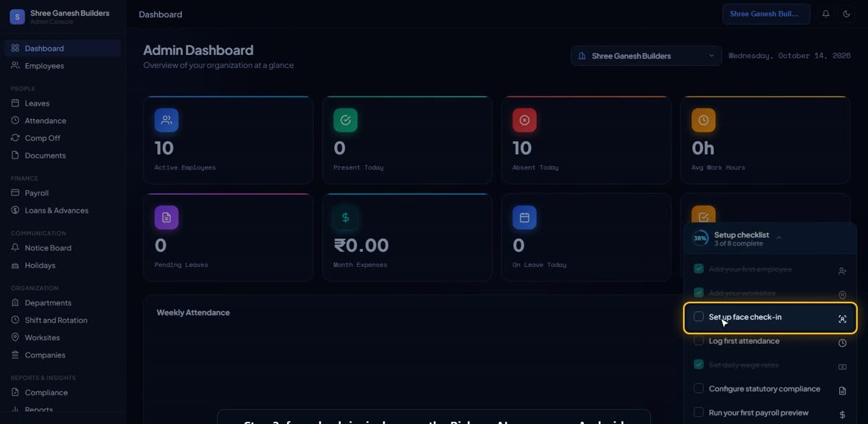Click the date 'Wednesday, October 14, 2026'

[789, 56]
